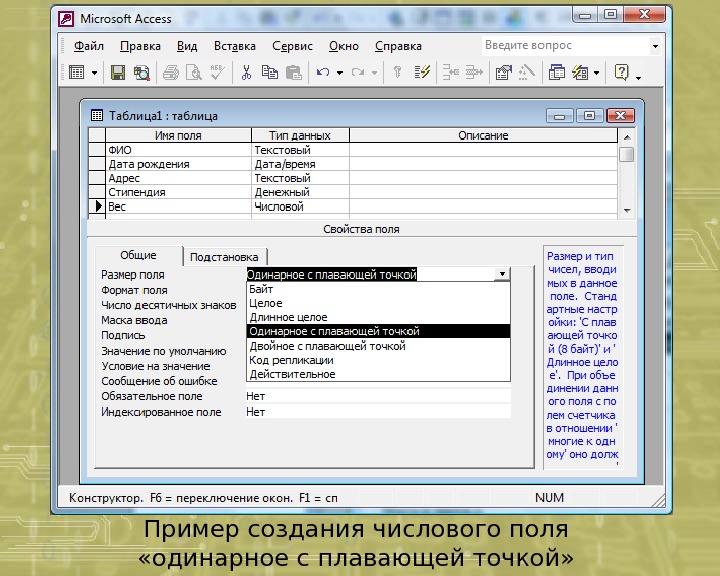Click the Insert Rows toolbar icon
Screen dimensions: 720x576
tap(451, 73)
